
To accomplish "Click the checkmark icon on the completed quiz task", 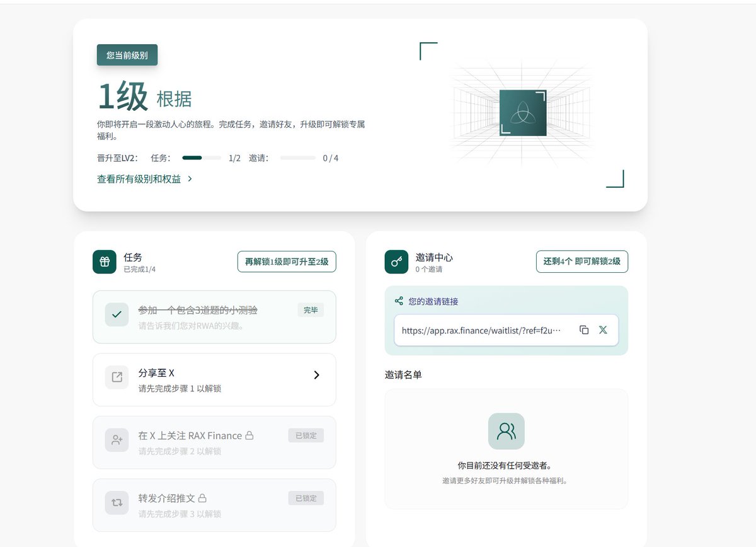I will (x=117, y=314).
